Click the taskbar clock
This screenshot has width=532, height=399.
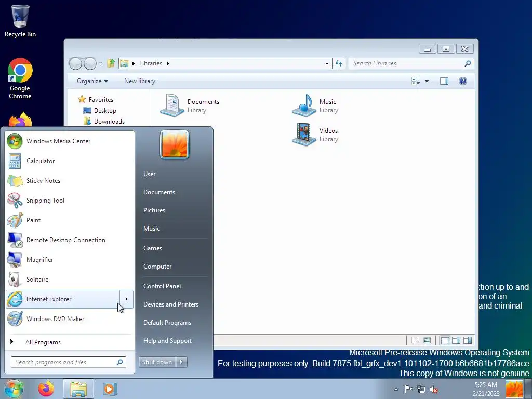[486, 389]
